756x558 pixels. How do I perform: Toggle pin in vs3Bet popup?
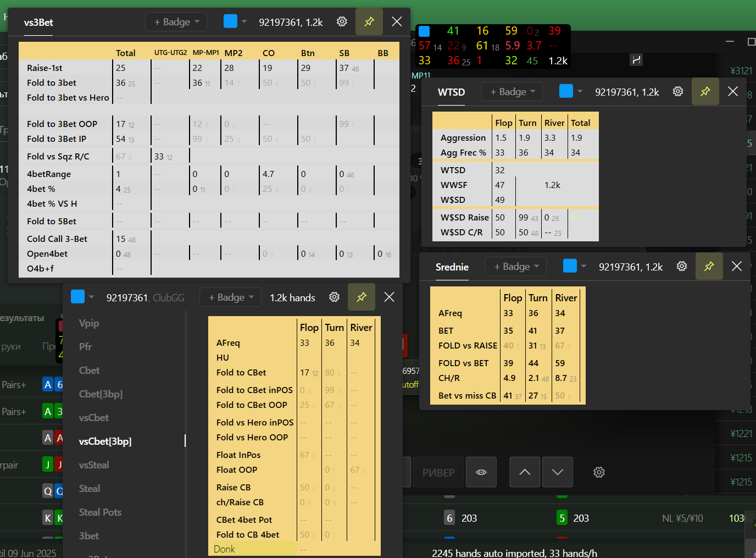[369, 21]
